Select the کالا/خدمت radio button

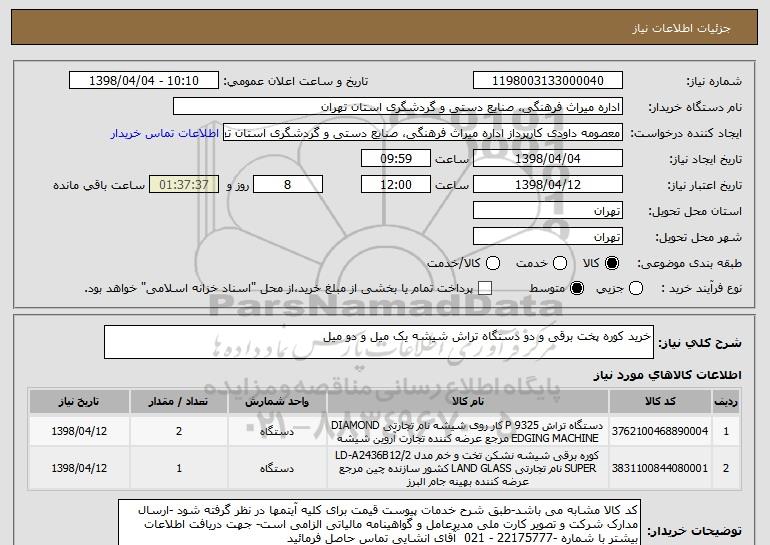pos(493,263)
